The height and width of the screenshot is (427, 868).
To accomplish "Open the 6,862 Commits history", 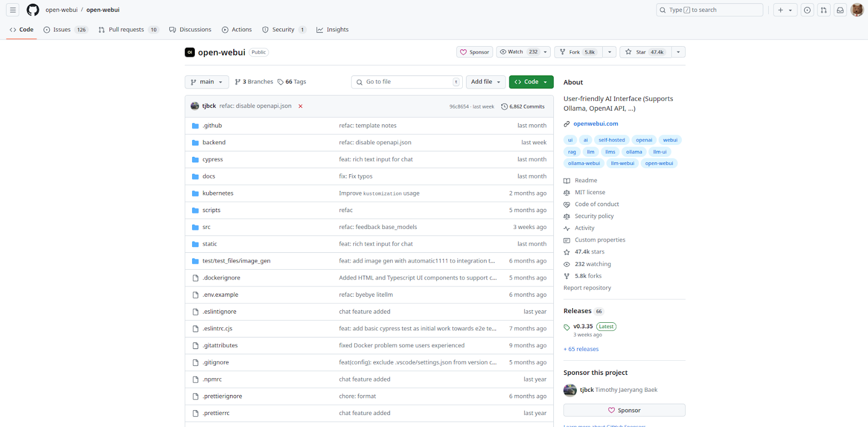I will coord(523,106).
